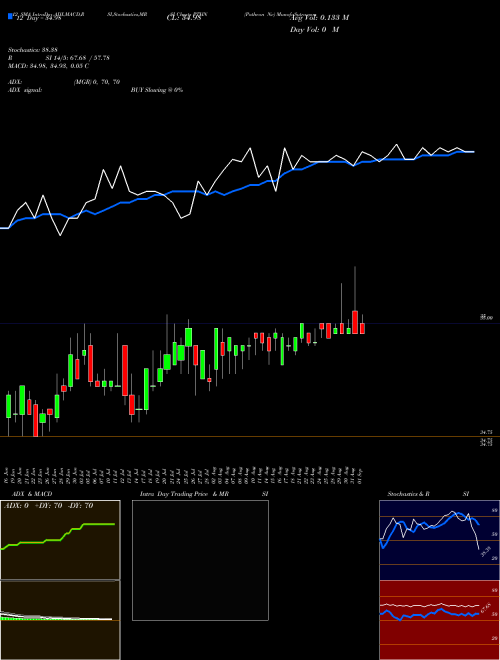Click the "BUY Slowing @ 0%" signal text

pos(157,90)
